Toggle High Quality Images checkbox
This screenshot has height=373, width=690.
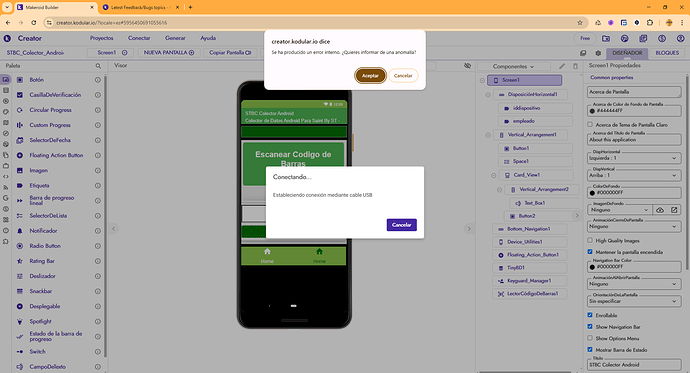click(590, 240)
